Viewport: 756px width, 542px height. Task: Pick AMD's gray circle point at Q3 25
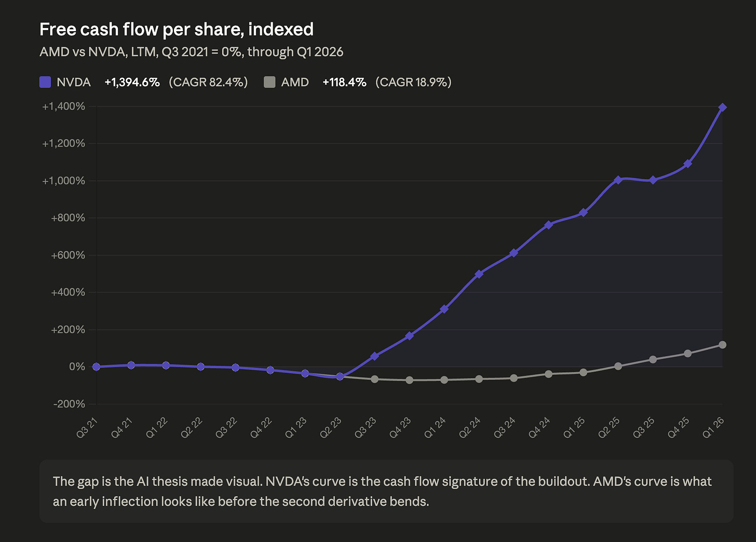653,359
